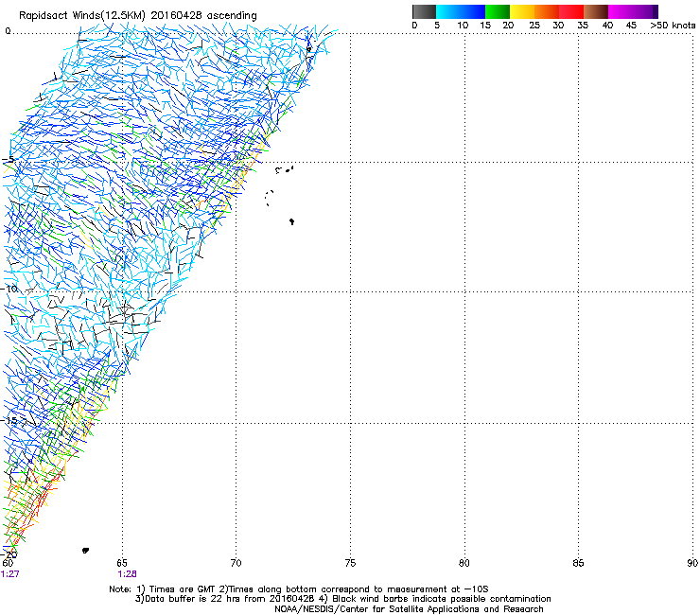700x615 pixels.
Task: Click the orange 25-30 knots color band
Action: point(547,11)
